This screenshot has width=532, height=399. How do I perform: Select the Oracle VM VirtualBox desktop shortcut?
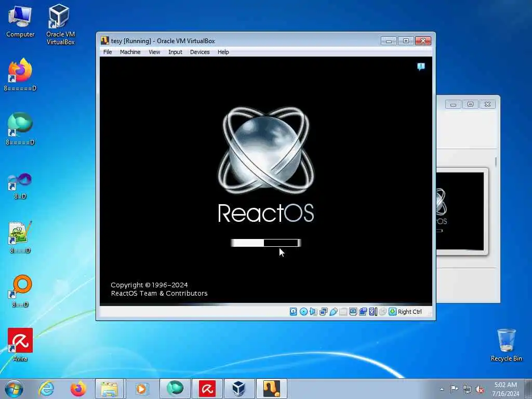(x=60, y=24)
